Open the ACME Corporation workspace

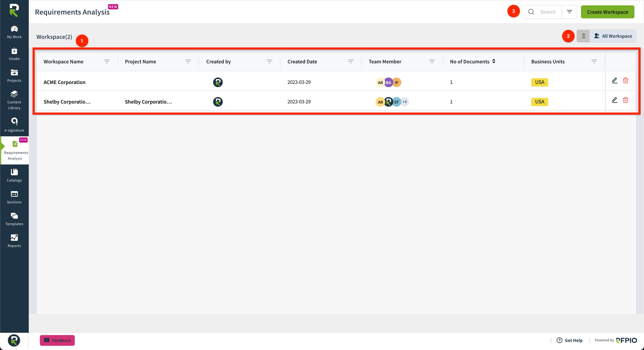(x=65, y=82)
